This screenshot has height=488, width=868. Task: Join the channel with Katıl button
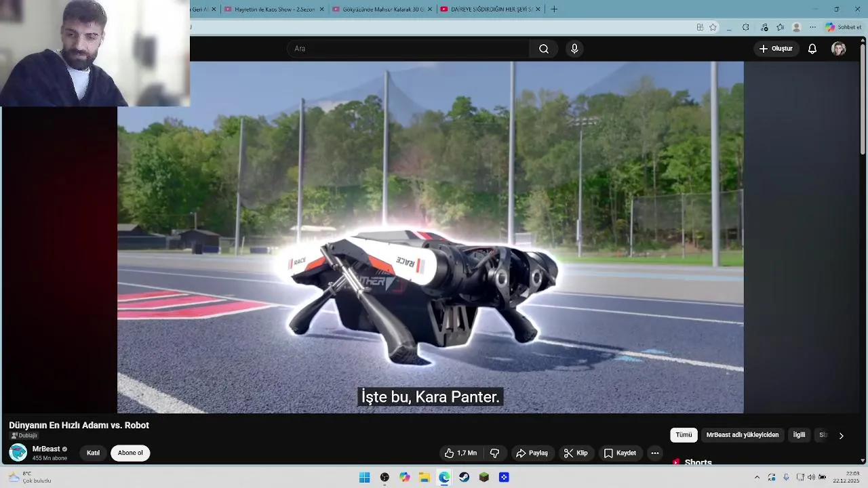[93, 453]
